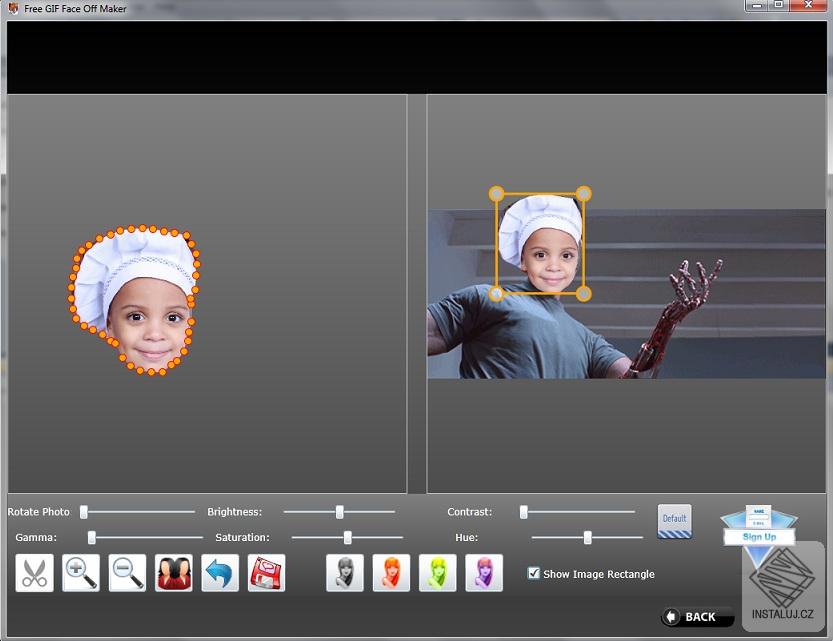Undo the last edit
Image resolution: width=833 pixels, height=641 pixels.
(220, 572)
